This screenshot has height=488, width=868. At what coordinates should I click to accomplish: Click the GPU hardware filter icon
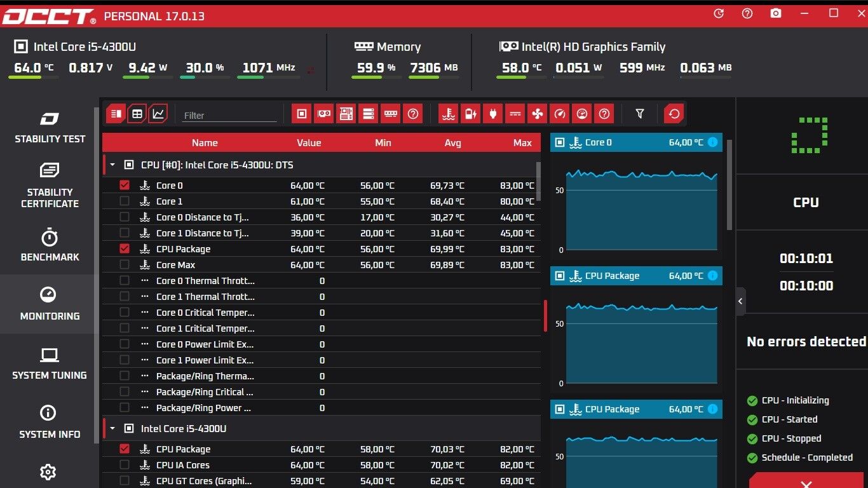pos(324,114)
